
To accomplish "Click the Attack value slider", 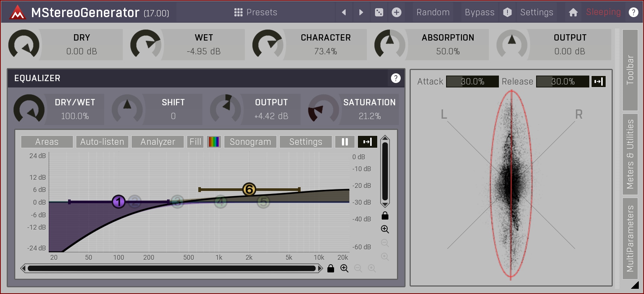I will pyautogui.click(x=472, y=82).
